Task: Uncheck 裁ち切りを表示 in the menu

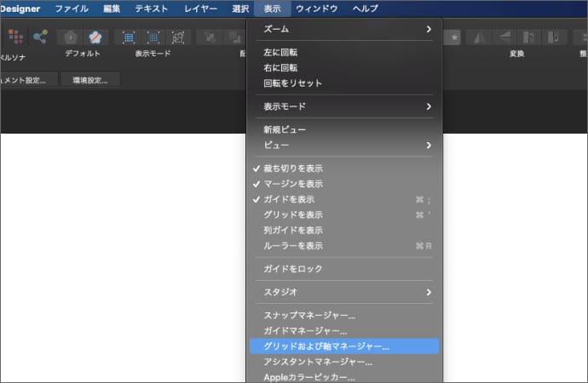Action: (293, 169)
